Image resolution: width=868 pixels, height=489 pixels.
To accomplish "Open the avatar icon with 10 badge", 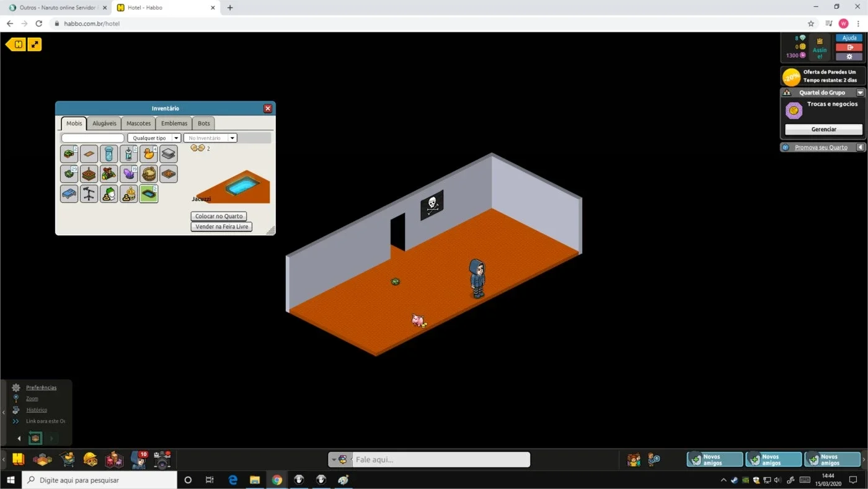I will coord(139,459).
